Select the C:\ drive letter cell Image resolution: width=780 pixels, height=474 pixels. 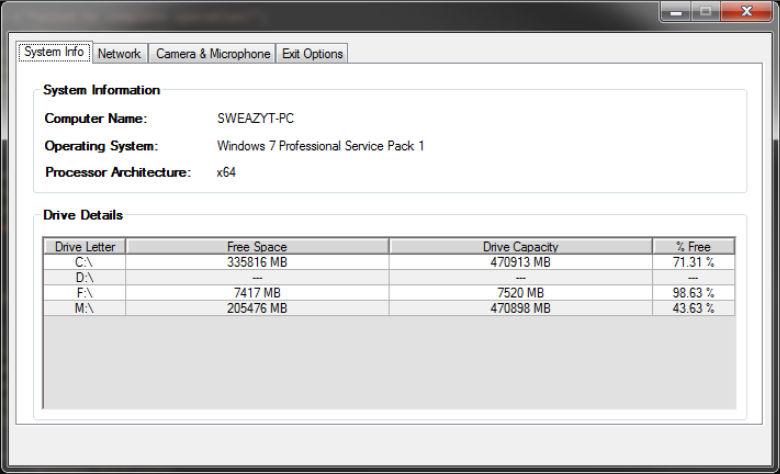coord(85,262)
